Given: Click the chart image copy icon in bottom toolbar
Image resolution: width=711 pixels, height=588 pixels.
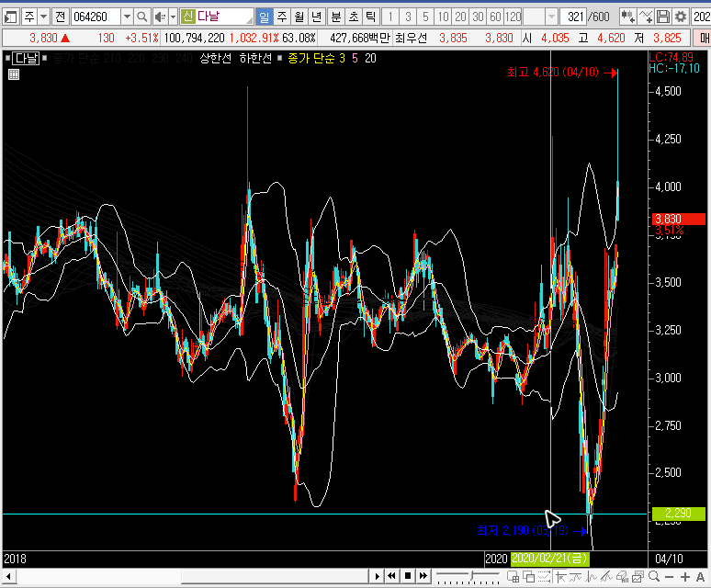Looking at the screenshot, I should click(x=638, y=577).
